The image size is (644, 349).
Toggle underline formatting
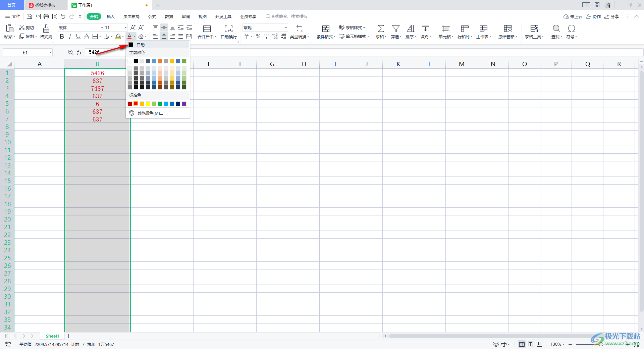point(78,36)
